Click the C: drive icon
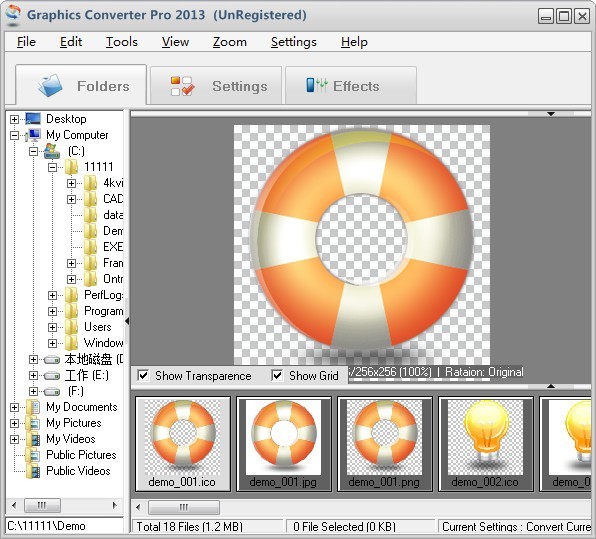Image resolution: width=596 pixels, height=539 pixels. pyautogui.click(x=52, y=151)
